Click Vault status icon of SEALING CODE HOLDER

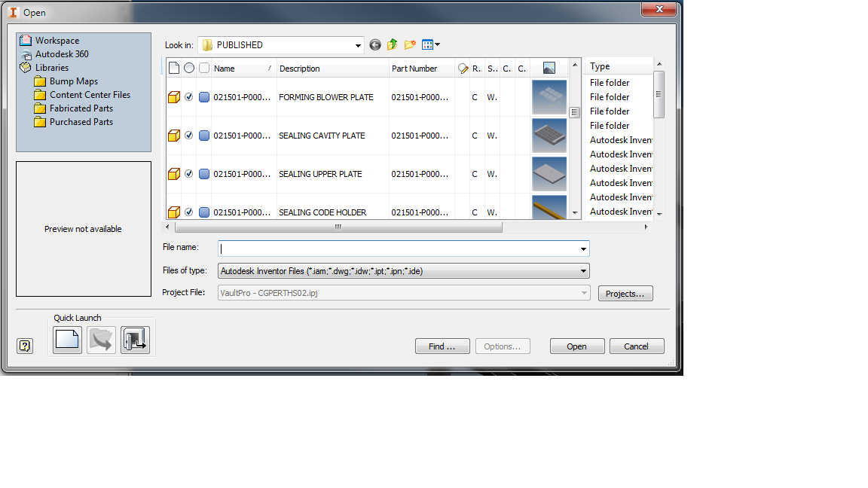pos(189,212)
